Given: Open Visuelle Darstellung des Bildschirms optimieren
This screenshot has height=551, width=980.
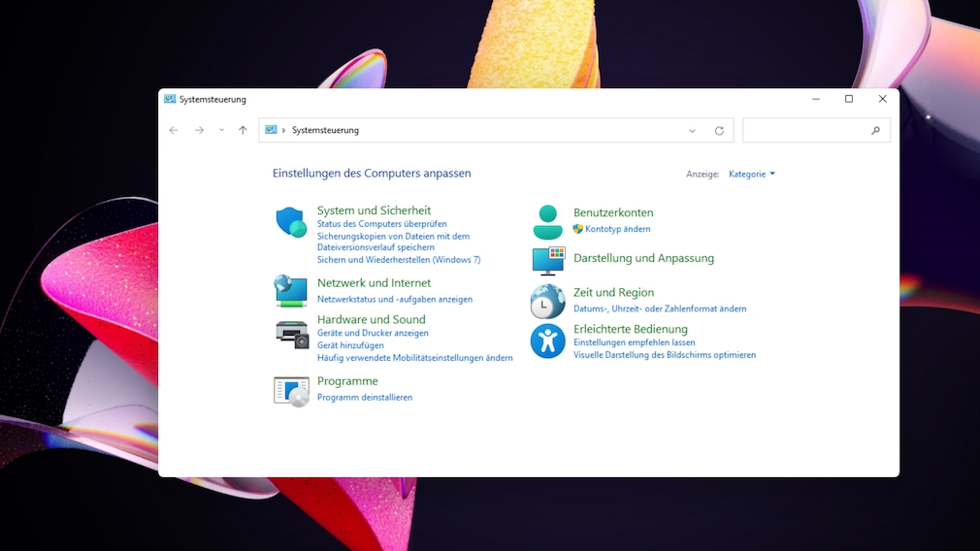Looking at the screenshot, I should click(x=665, y=355).
